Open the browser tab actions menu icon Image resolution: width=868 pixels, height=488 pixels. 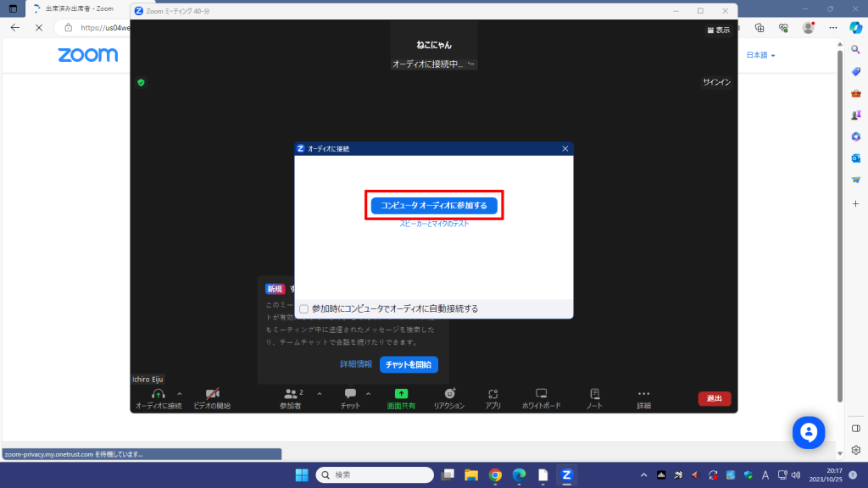tap(13, 8)
